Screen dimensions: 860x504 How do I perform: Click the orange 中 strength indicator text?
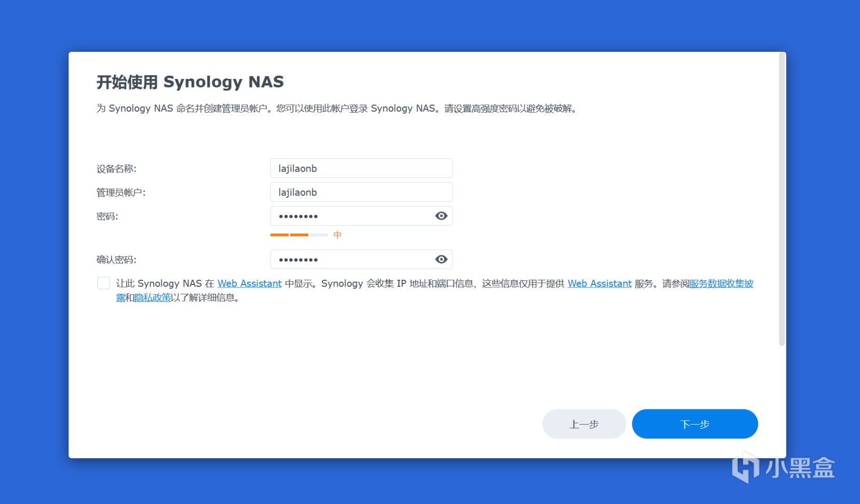[337, 235]
